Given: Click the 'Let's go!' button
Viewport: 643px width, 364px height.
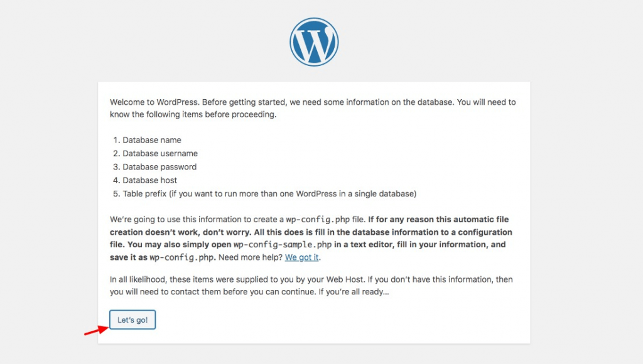Looking at the screenshot, I should coord(132,319).
